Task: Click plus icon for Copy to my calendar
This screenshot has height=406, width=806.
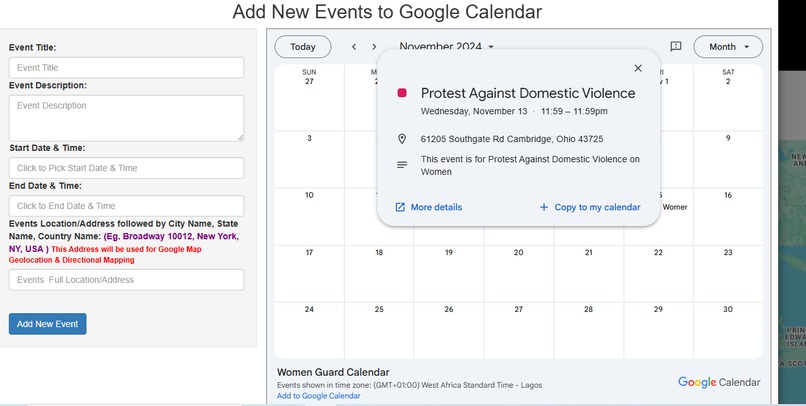Action: pyautogui.click(x=544, y=207)
